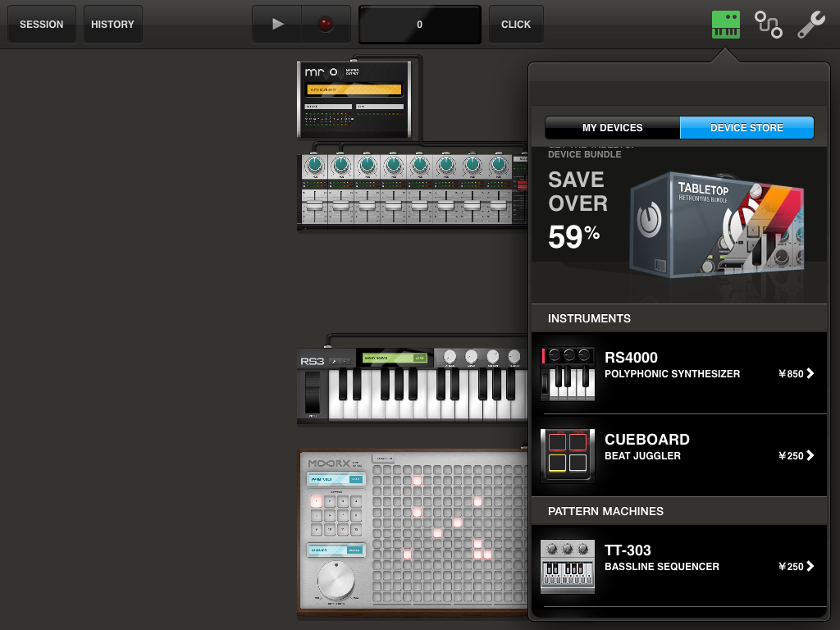Image resolution: width=840 pixels, height=630 pixels.
Task: Open the devices panel green keyboard icon
Action: pos(726,25)
